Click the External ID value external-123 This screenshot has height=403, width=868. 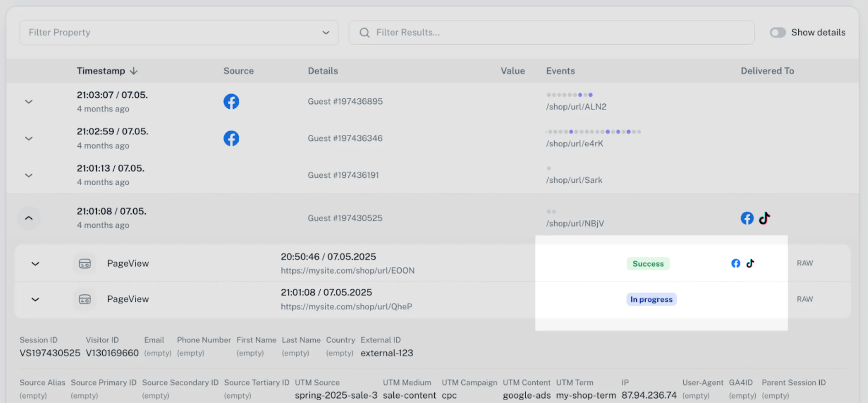(x=387, y=353)
